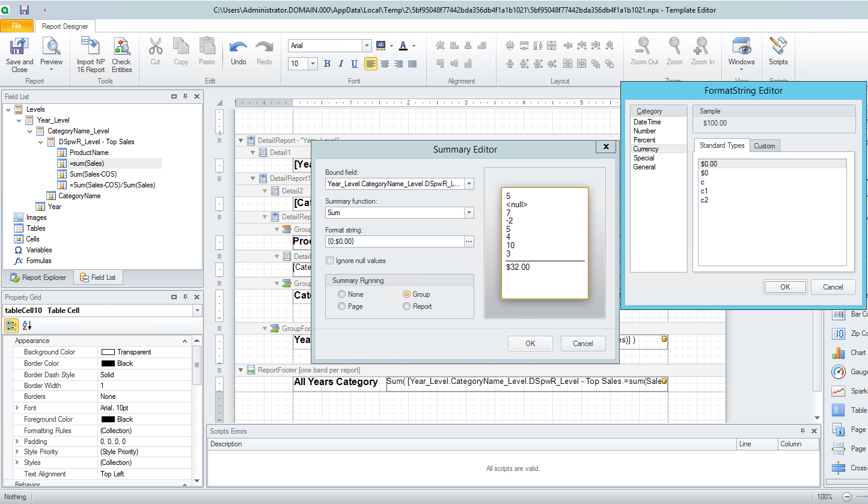
Task: Open the Scripts editor icon
Action: pos(778,47)
